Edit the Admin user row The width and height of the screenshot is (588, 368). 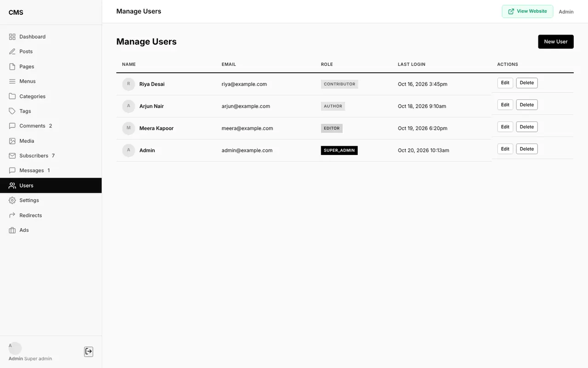coord(505,149)
